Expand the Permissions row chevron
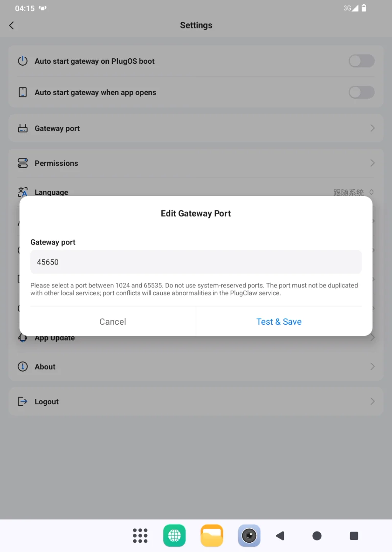The image size is (392, 552). coord(372,163)
